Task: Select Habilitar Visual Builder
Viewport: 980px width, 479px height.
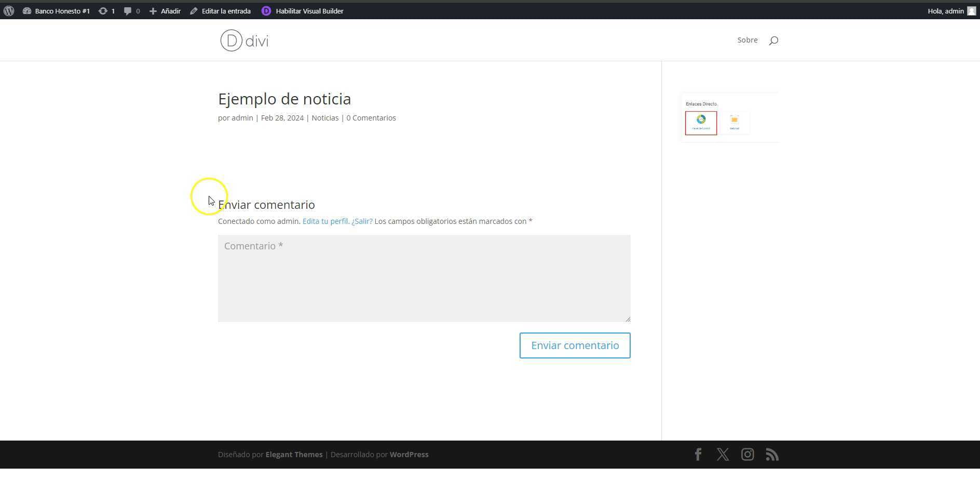Action: click(303, 11)
